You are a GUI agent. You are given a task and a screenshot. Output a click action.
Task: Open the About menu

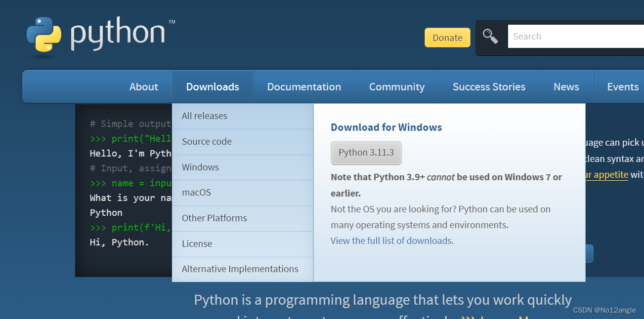coord(143,87)
